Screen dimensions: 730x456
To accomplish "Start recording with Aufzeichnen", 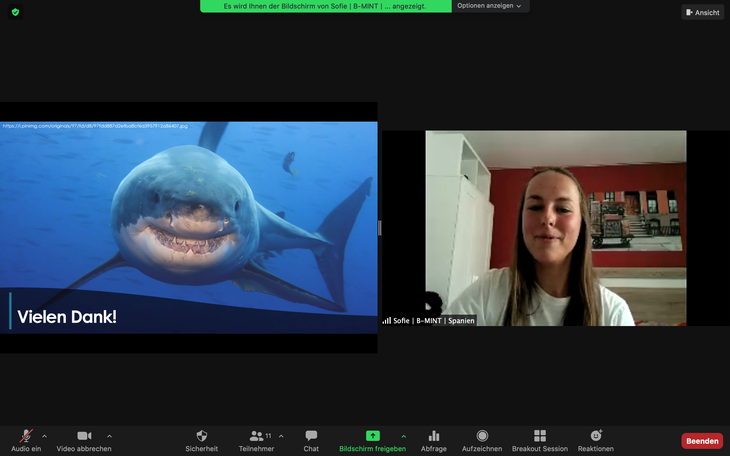I will tap(482, 437).
